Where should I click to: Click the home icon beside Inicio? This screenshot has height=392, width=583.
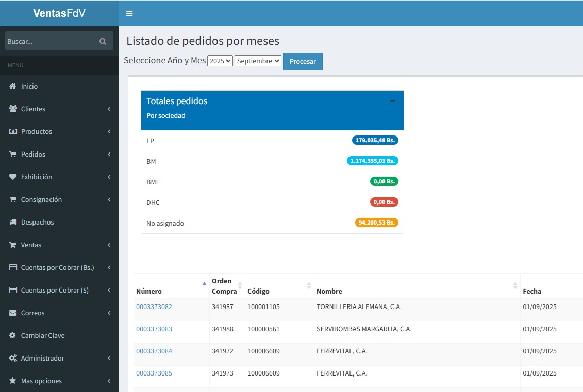click(x=13, y=86)
